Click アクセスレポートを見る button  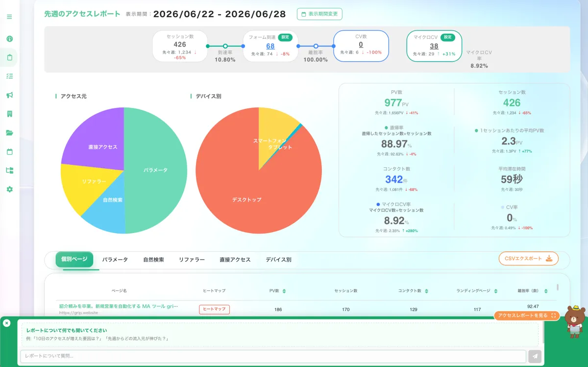point(527,315)
